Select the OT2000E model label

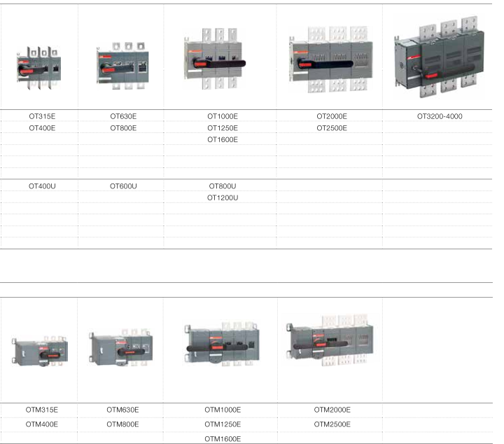[332, 116]
